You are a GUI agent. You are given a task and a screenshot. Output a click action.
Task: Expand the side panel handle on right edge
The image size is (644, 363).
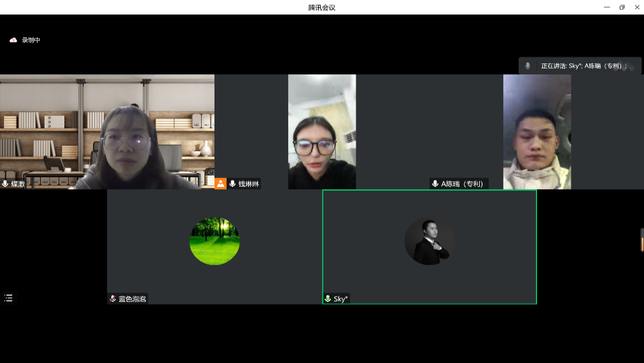click(641, 240)
